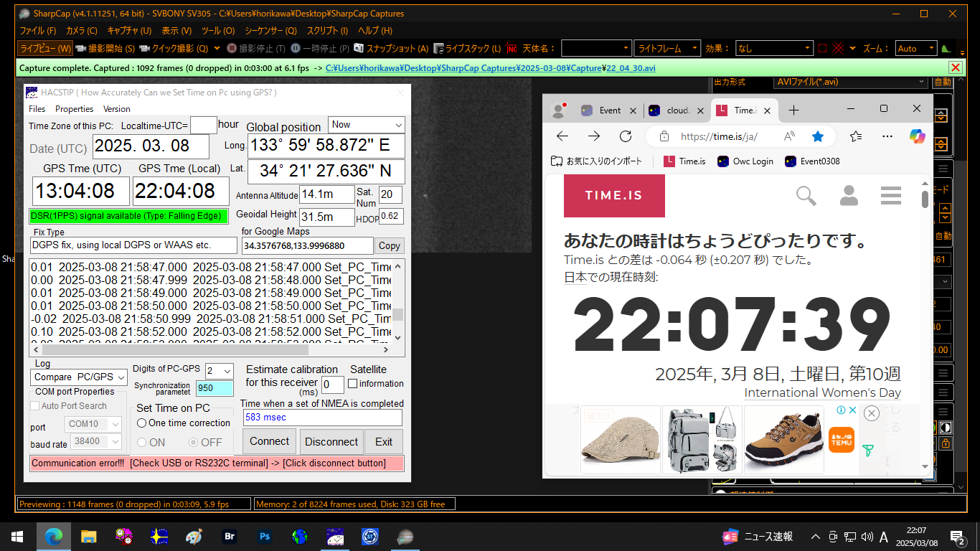Image resolution: width=980 pixels, height=551 pixels.
Task: Select the One time correction radio button
Action: tap(142, 423)
